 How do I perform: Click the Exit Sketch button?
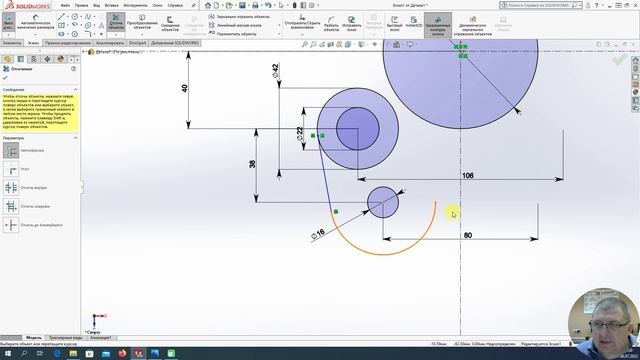(x=9, y=22)
